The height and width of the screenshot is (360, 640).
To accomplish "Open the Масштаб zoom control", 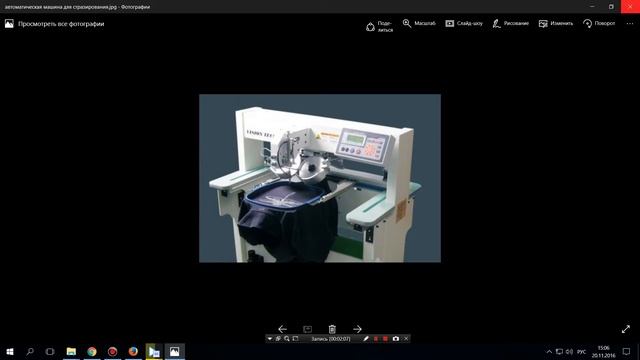I will (419, 23).
